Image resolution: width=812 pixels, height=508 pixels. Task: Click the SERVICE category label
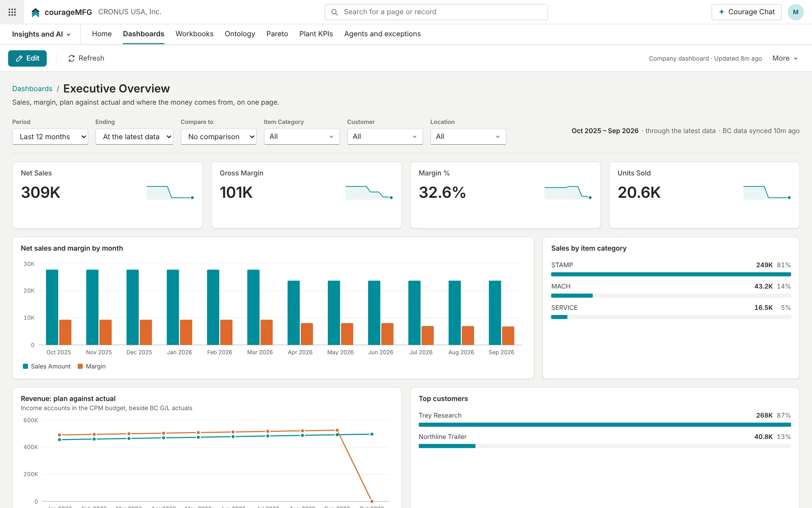coord(564,308)
